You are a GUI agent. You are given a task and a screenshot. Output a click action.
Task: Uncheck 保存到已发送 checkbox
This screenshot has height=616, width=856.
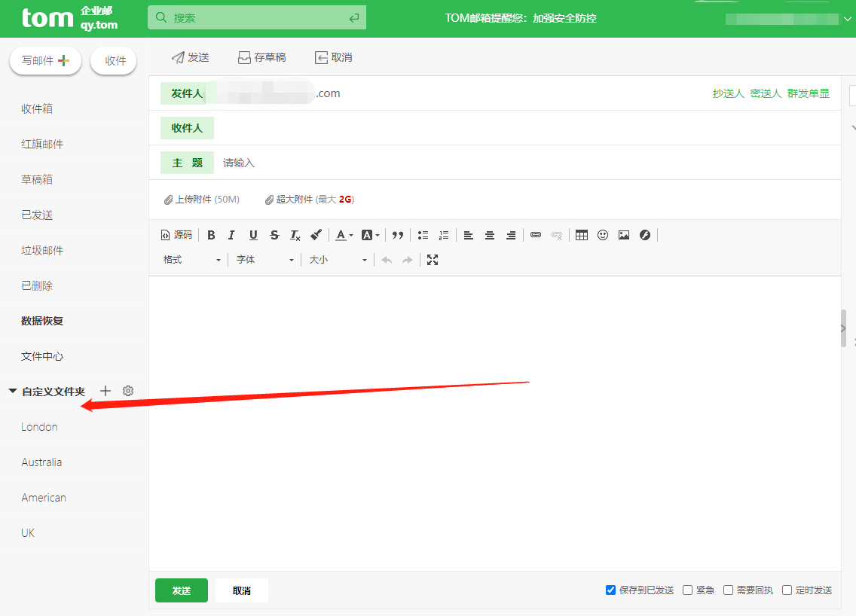tap(611, 590)
